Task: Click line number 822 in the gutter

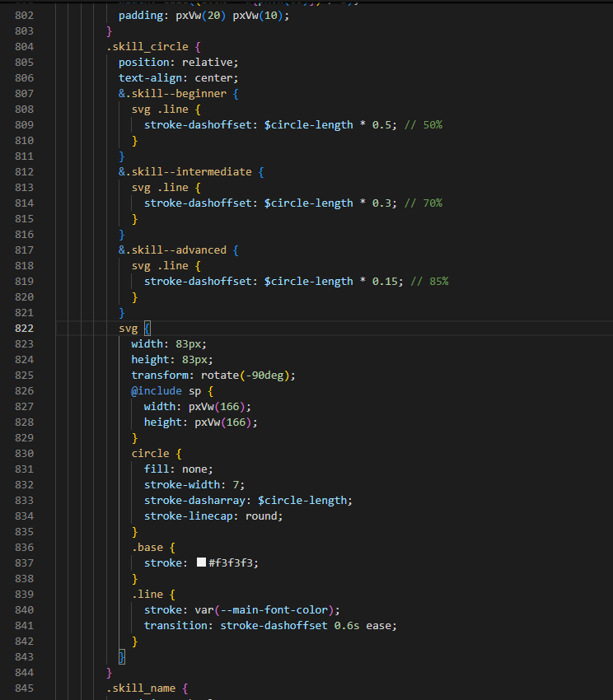Action: click(x=24, y=328)
